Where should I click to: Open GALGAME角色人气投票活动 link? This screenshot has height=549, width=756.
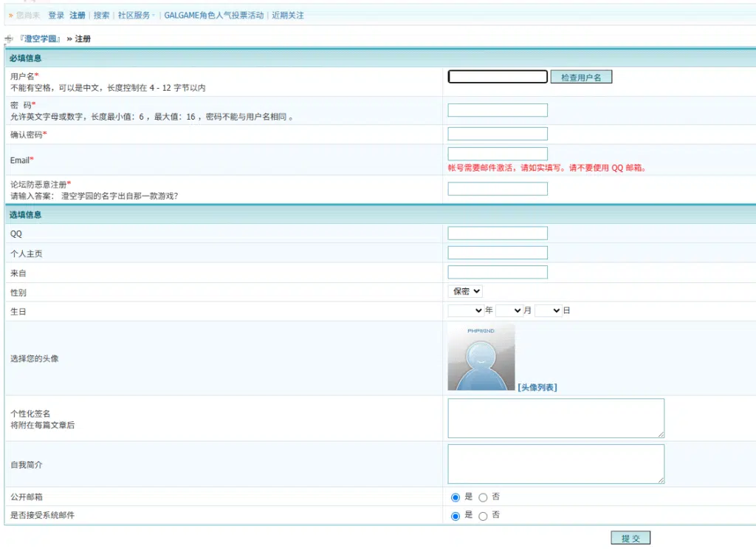click(213, 16)
